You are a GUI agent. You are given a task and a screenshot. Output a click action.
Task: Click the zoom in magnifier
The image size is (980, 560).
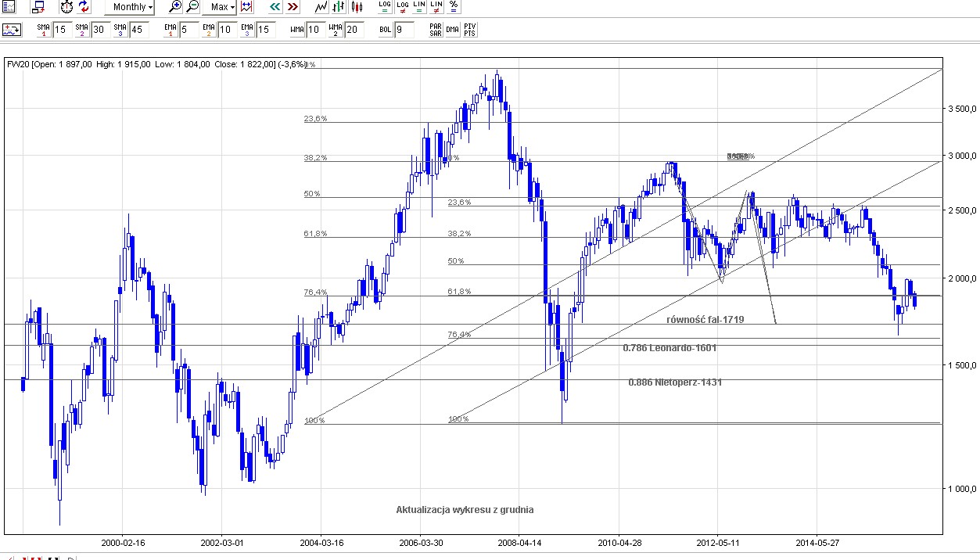(175, 7)
